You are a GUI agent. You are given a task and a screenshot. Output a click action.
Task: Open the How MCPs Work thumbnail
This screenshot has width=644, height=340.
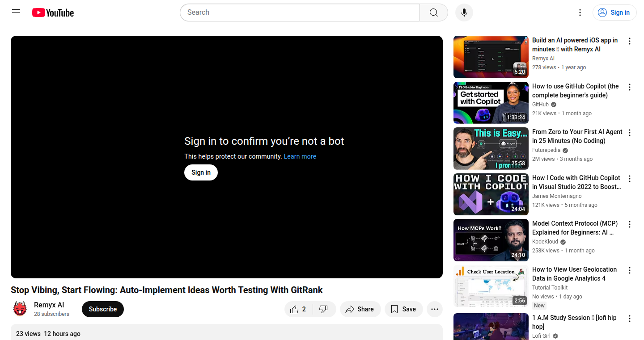tap(491, 240)
